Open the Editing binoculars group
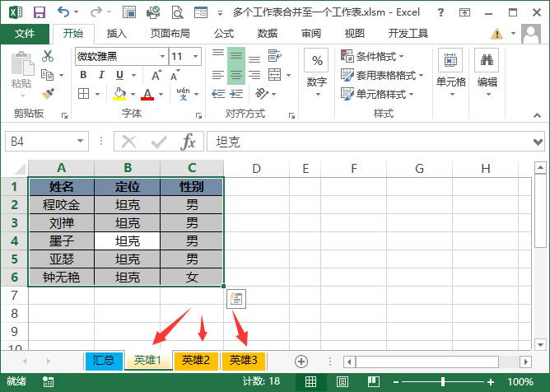550x392 pixels. click(487, 73)
